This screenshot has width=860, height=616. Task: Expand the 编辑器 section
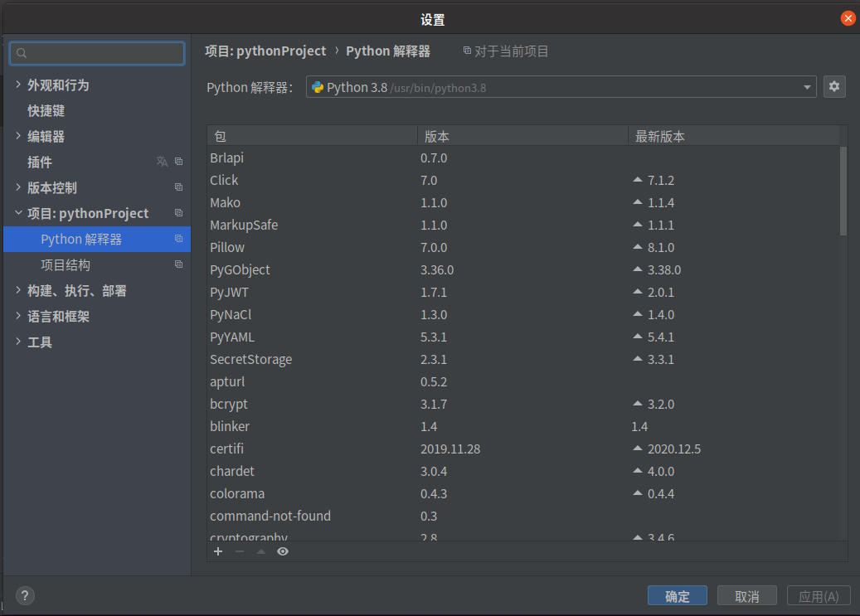coord(18,136)
